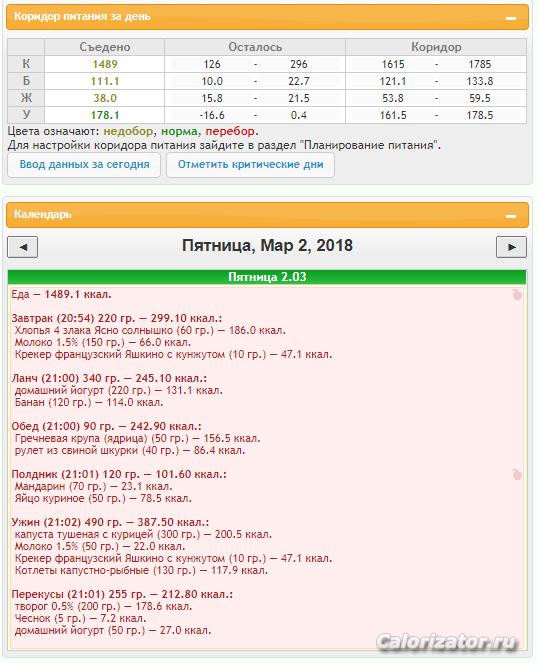Go to the next day in calendar
Screen dimensions: 539x663
pyautogui.click(x=511, y=247)
